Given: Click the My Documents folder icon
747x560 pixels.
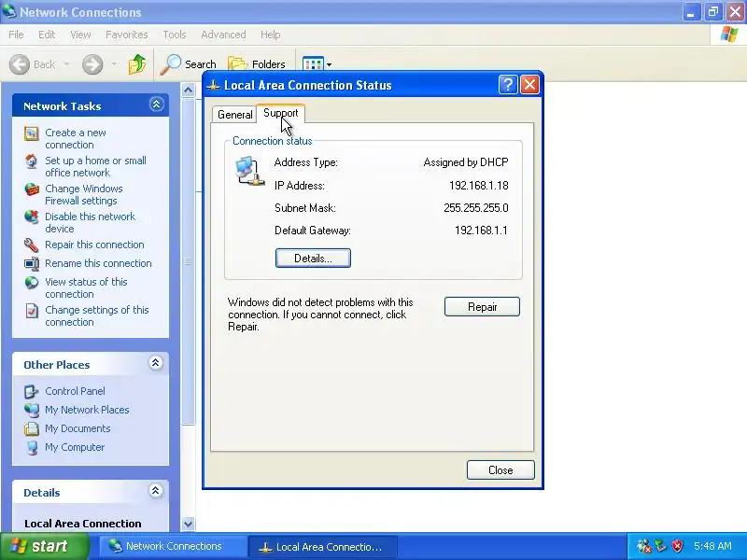Looking at the screenshot, I should 32,428.
